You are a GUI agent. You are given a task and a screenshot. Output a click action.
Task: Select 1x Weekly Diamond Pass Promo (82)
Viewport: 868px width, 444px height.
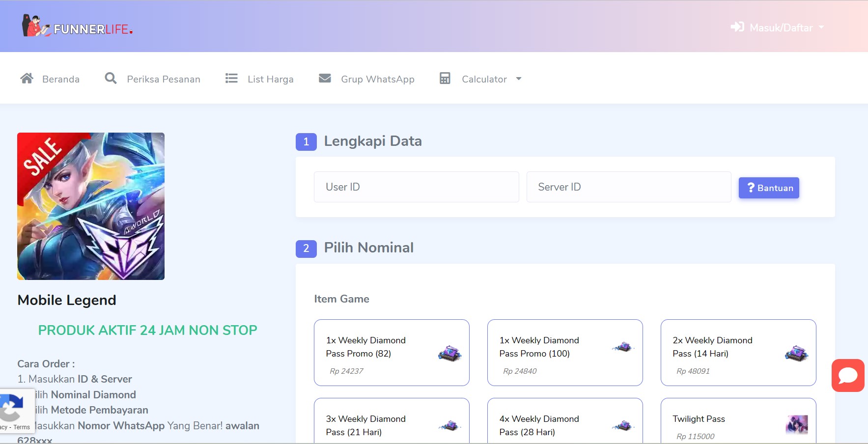click(x=392, y=353)
